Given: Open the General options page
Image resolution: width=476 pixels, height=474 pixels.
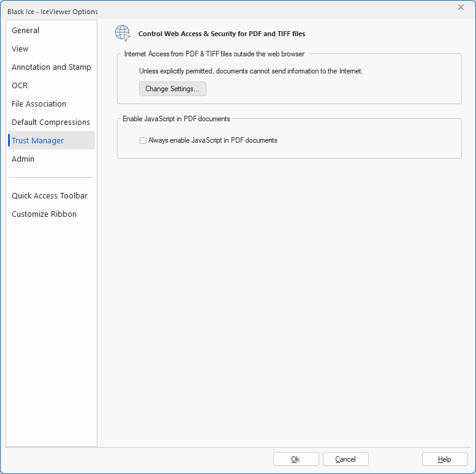Looking at the screenshot, I should (51, 31).
